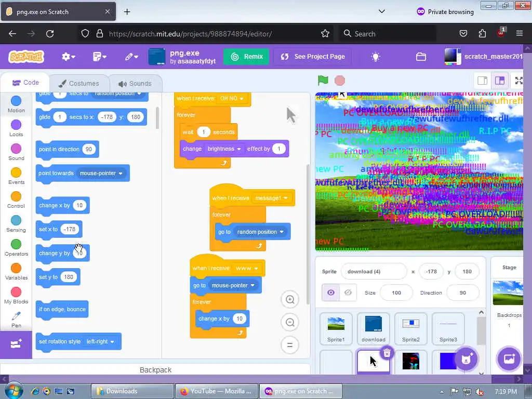Open the Sound block category
The image size is (532, 399).
click(x=16, y=152)
